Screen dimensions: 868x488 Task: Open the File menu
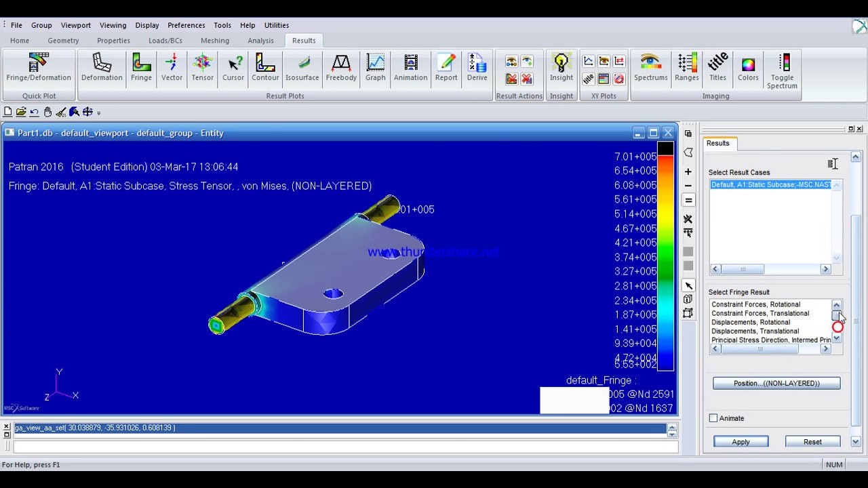16,25
